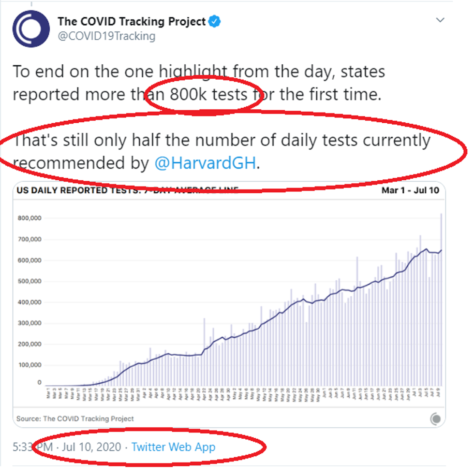Click the @COVID19Tracking handle
This screenshot has height=476, width=474.
pos(106,36)
